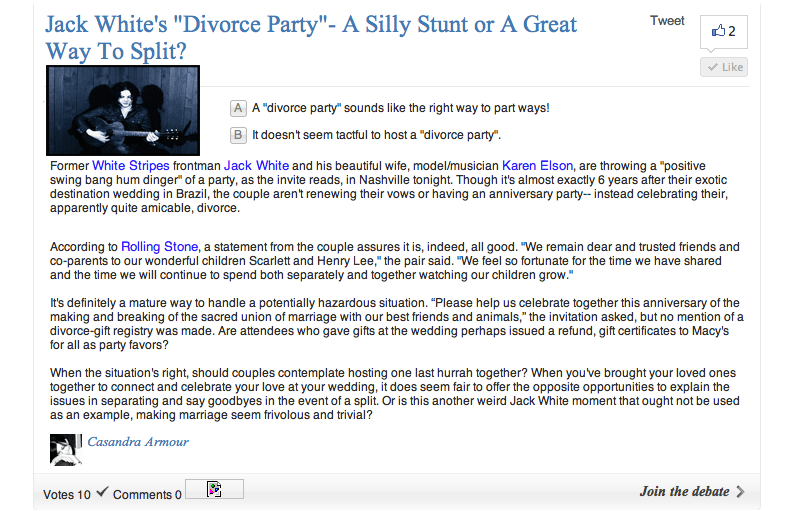Open the Jack White guitar thumbnail
The image size is (800, 511).
123,110
